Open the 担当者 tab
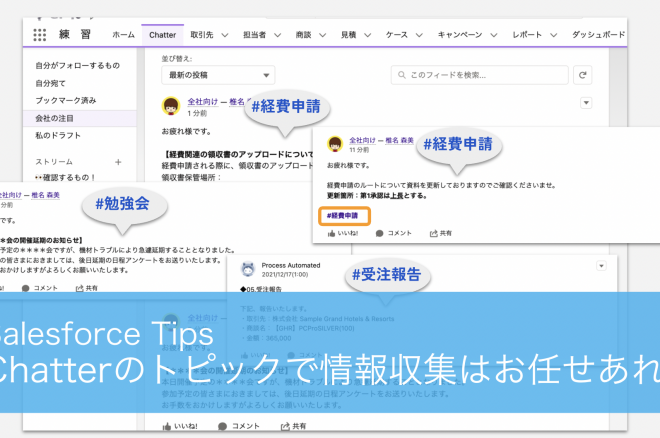Screen dimensions: 660x438 (x=254, y=35)
